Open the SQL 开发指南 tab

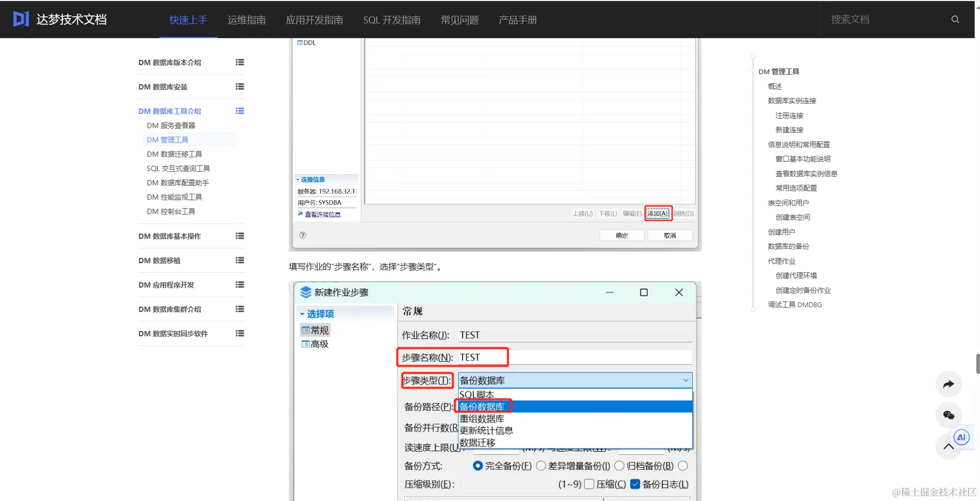tap(392, 20)
